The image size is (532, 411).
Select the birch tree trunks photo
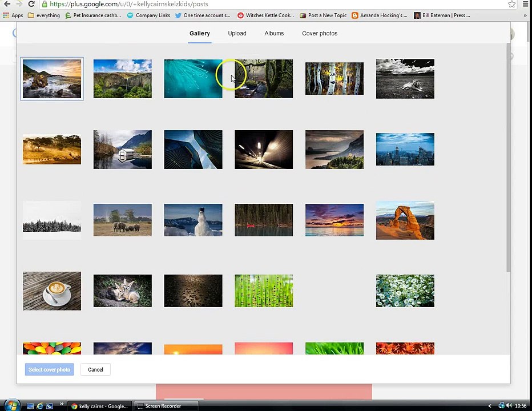(334, 78)
